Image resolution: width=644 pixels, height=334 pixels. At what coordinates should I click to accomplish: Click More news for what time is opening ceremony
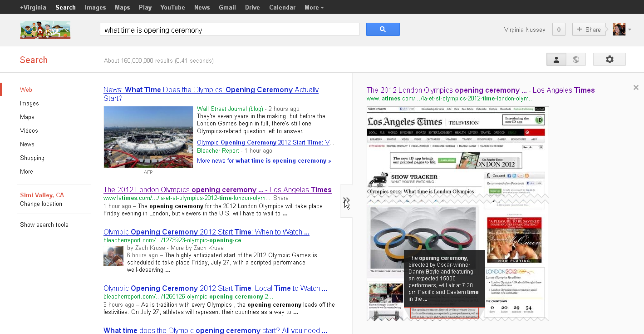pyautogui.click(x=264, y=160)
